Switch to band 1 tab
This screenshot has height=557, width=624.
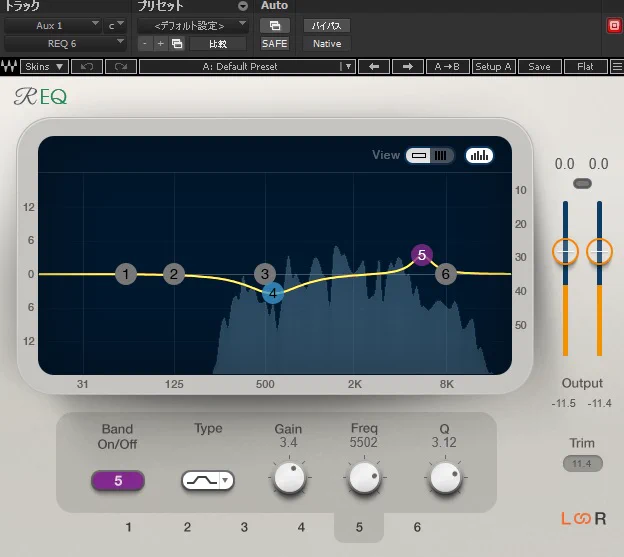tap(128, 527)
